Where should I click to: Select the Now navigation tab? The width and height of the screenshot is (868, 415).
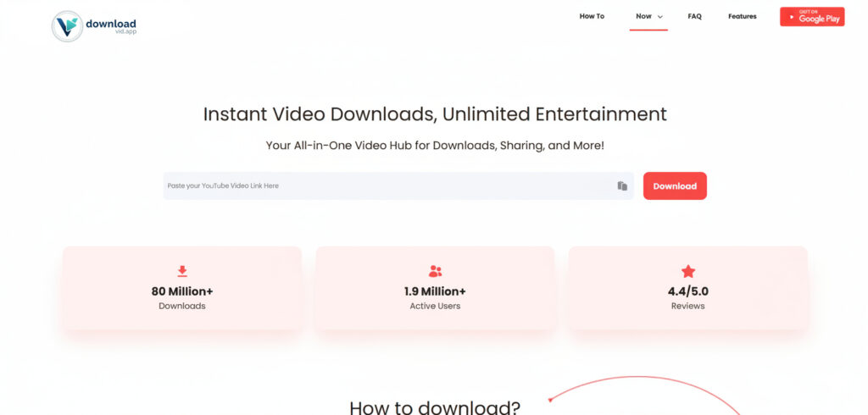tap(643, 16)
